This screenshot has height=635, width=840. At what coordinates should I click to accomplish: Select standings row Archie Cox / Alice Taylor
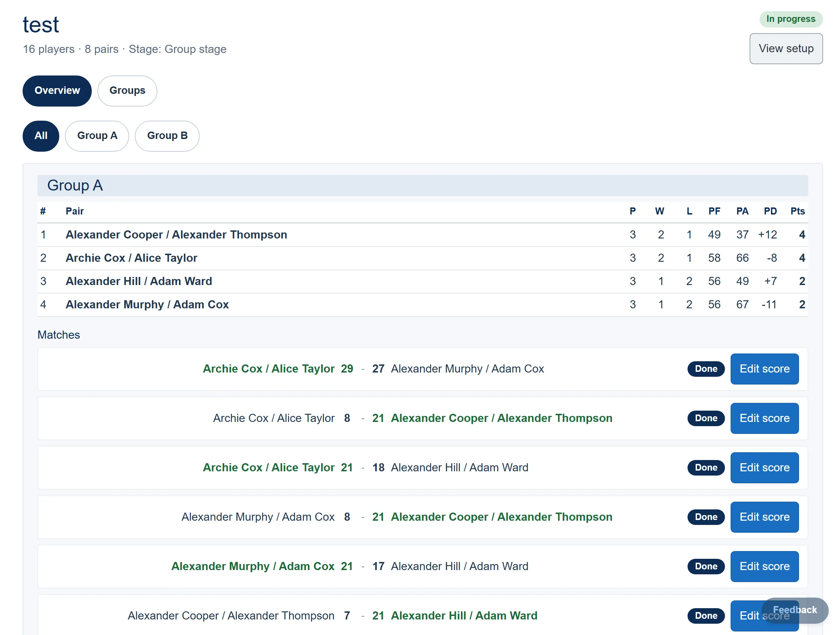point(422,258)
